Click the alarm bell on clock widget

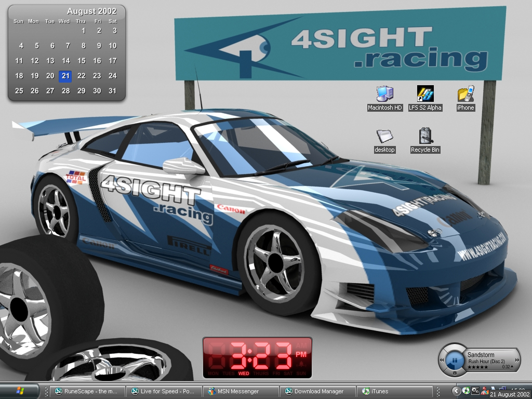coord(301,365)
